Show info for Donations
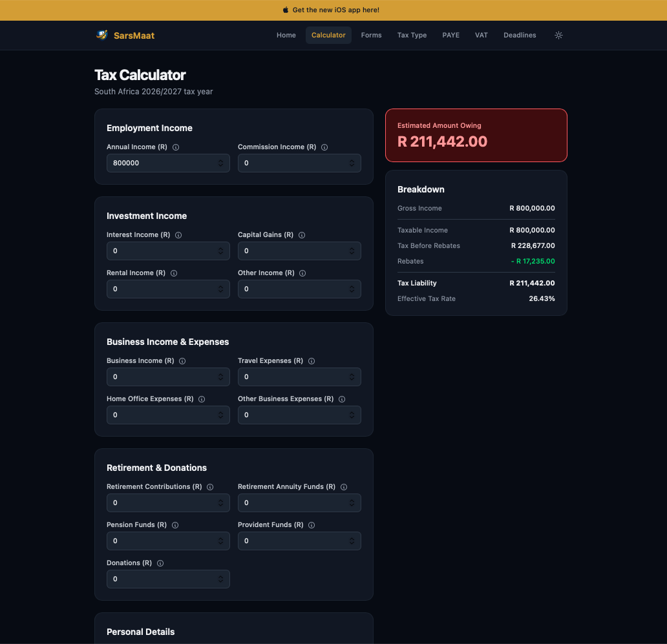The image size is (667, 644). (160, 563)
